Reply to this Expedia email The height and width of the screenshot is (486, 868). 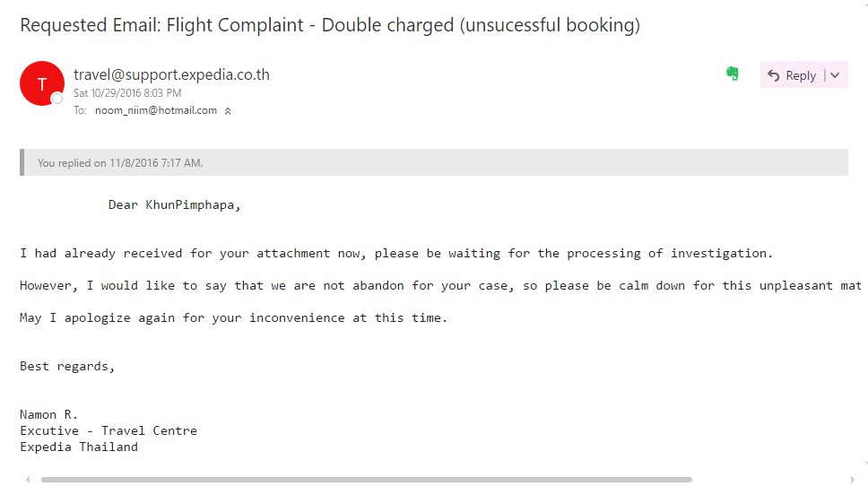792,75
